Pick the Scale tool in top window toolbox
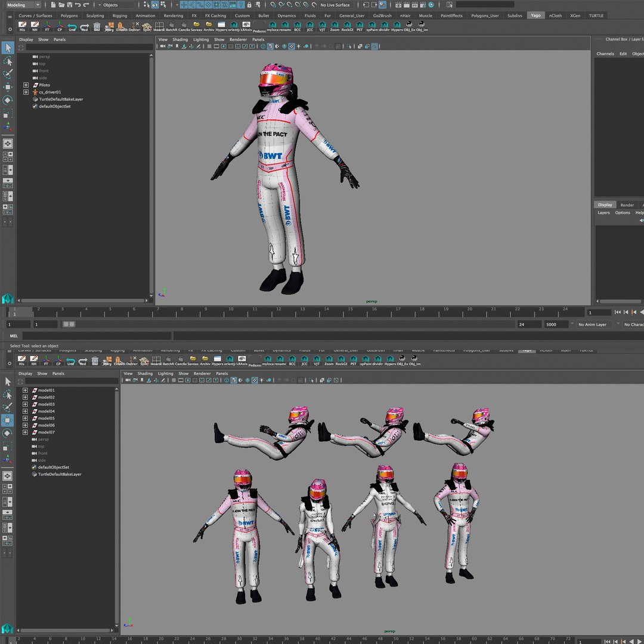The height and width of the screenshot is (644, 644). click(x=8, y=113)
